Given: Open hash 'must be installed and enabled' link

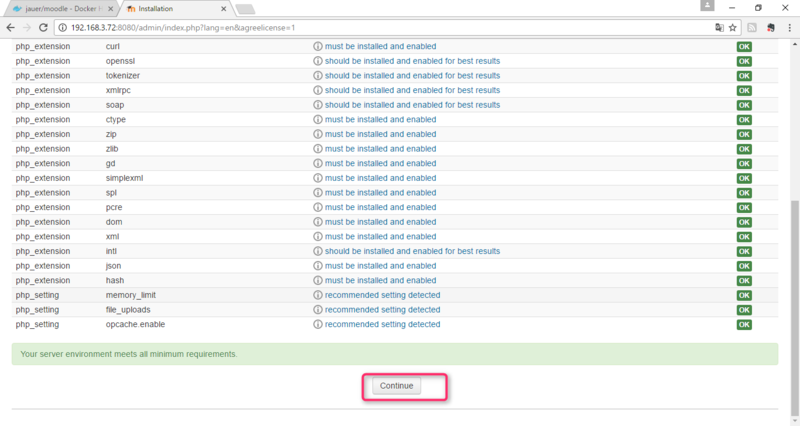Looking at the screenshot, I should coord(381,280).
